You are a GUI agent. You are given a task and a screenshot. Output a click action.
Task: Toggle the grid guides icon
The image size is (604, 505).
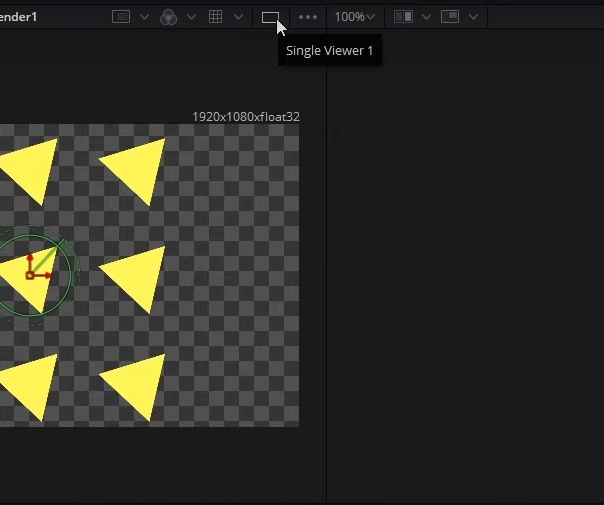(x=215, y=17)
